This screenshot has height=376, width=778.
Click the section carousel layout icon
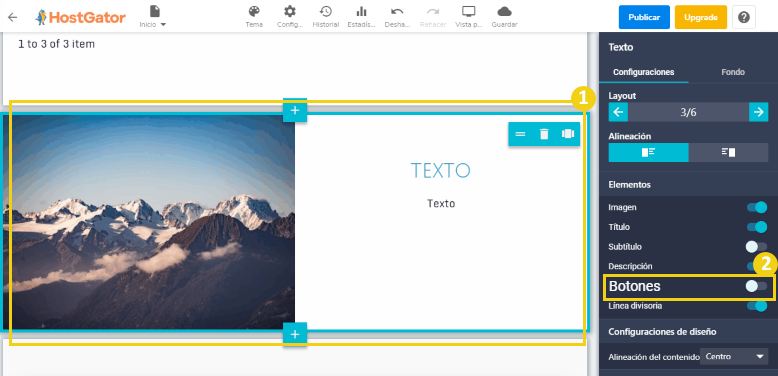click(568, 134)
